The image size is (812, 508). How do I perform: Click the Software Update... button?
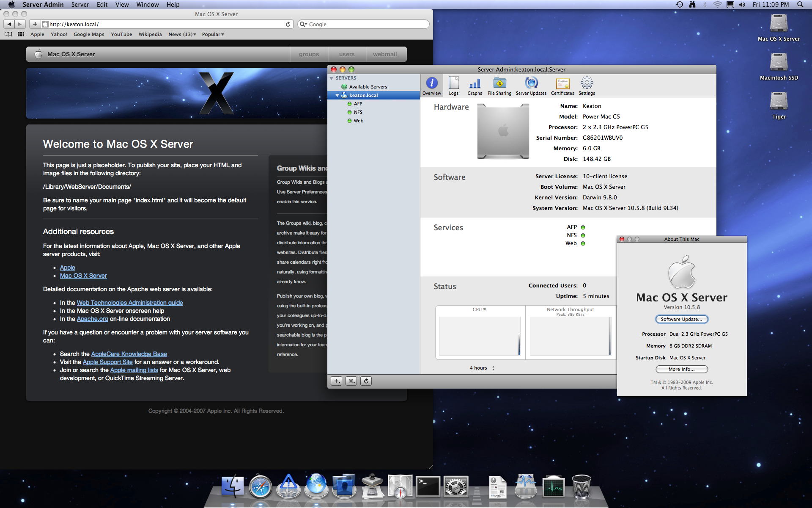click(681, 319)
